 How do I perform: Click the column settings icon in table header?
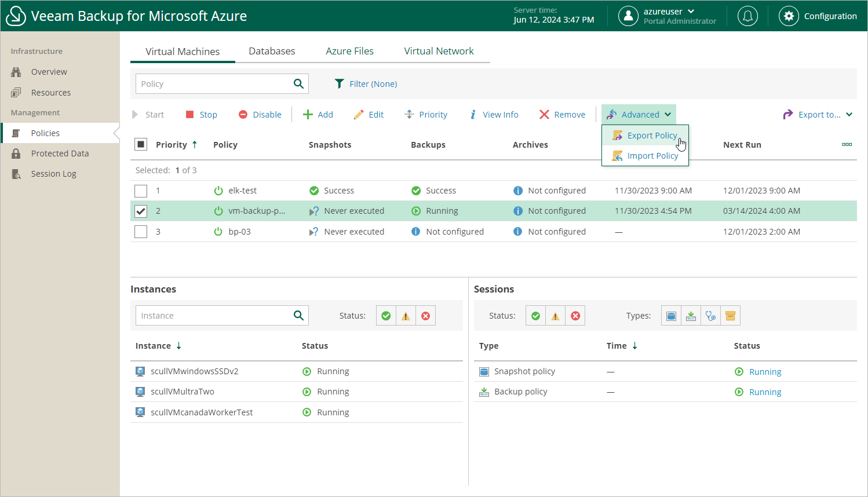847,145
